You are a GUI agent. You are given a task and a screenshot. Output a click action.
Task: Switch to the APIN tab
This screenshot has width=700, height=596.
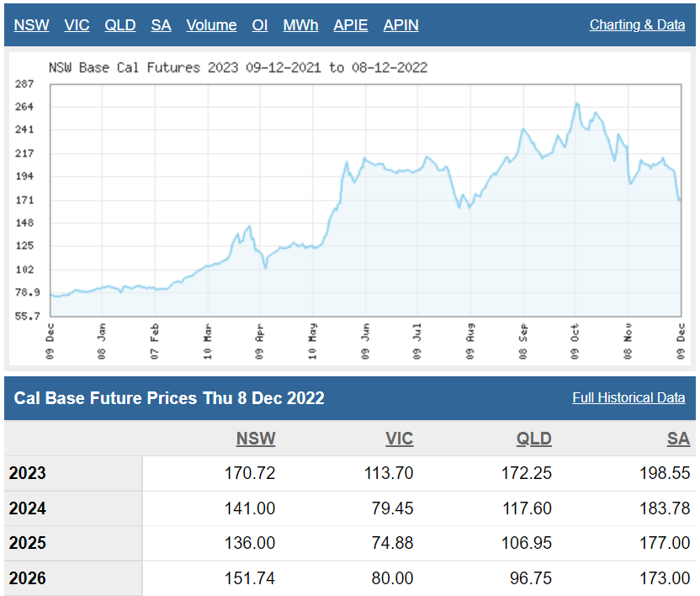(400, 25)
